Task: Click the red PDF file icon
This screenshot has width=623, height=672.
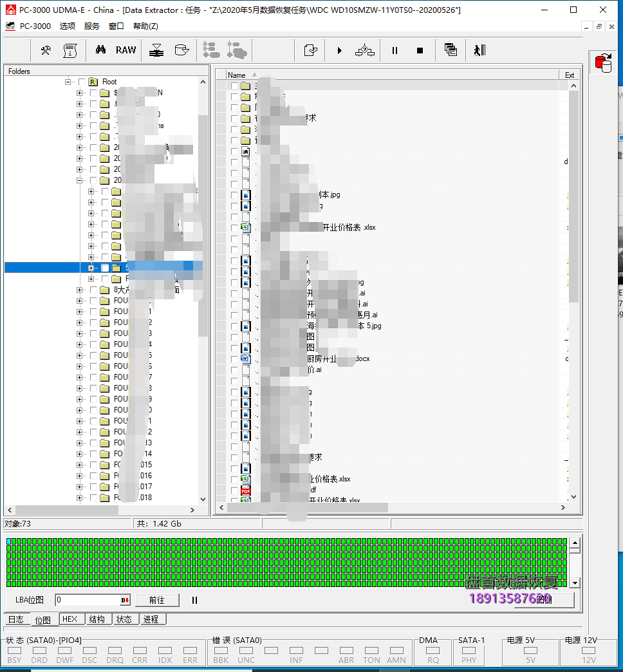Action: click(x=245, y=490)
